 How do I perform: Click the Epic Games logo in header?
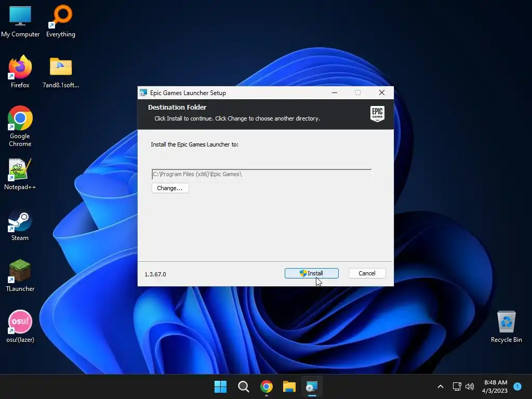[x=377, y=114]
